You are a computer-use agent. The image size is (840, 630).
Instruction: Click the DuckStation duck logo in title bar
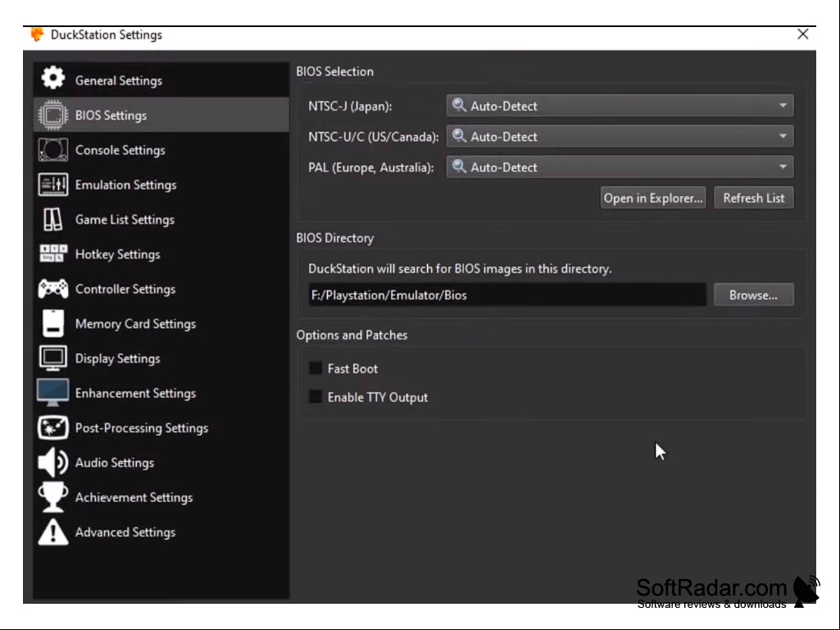pyautogui.click(x=37, y=34)
